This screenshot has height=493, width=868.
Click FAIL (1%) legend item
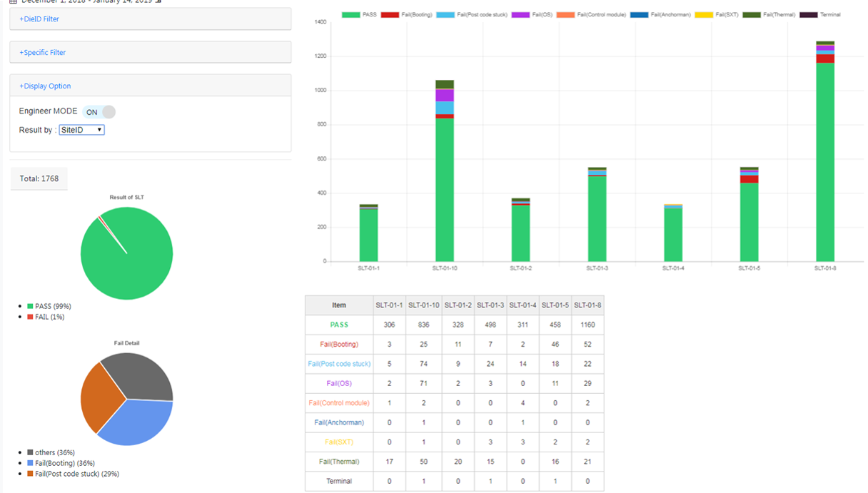coord(46,317)
